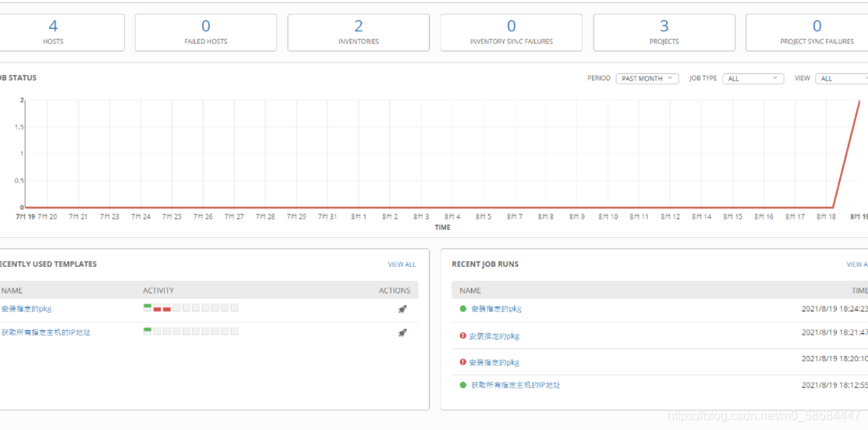Click the 7月 24 label on chart axis
This screenshot has height=430, width=868.
pos(141,217)
